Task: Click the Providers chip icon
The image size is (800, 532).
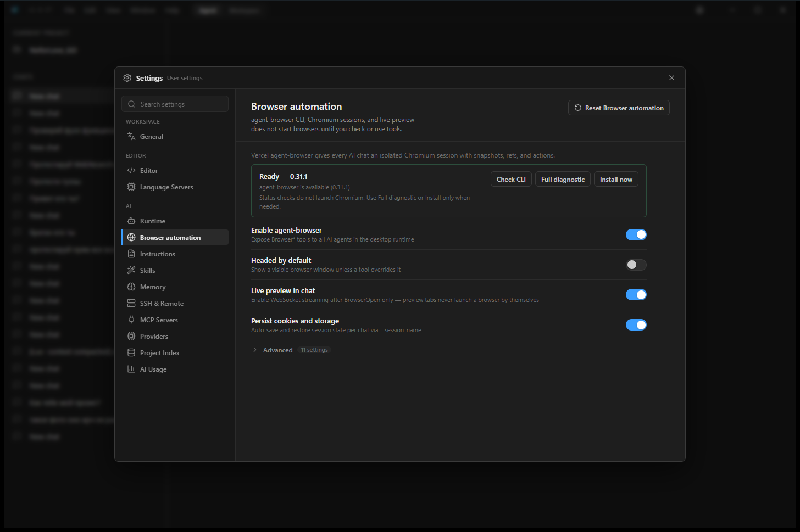Action: 131,337
